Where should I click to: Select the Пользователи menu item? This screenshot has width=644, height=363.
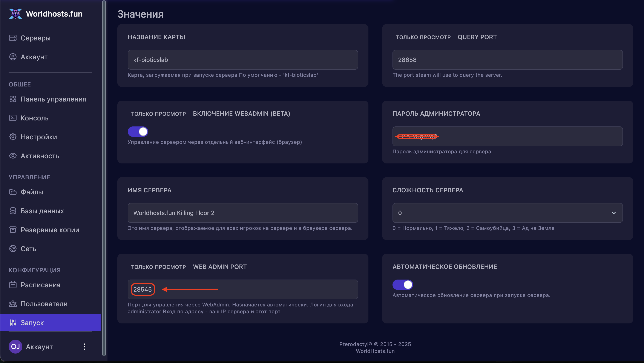[44, 304]
